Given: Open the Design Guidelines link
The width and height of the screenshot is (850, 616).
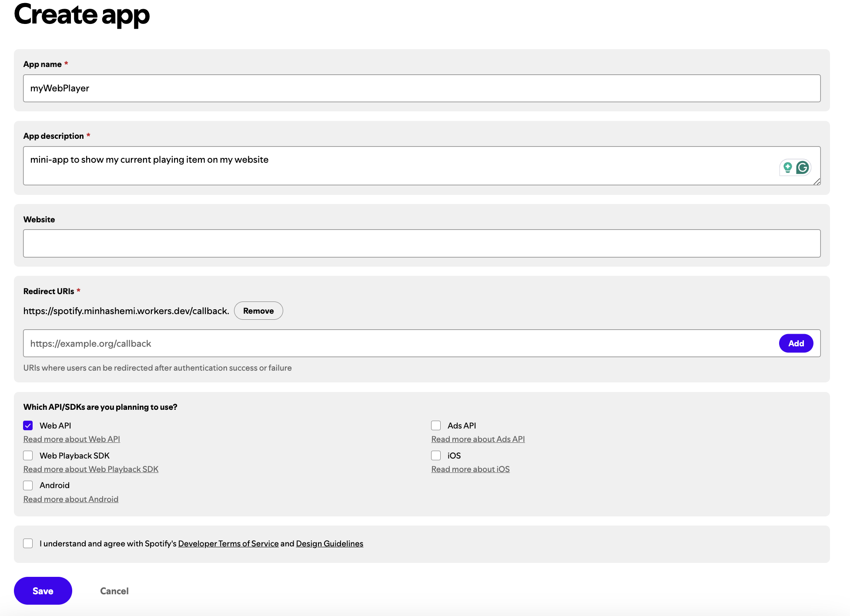Looking at the screenshot, I should tap(329, 543).
